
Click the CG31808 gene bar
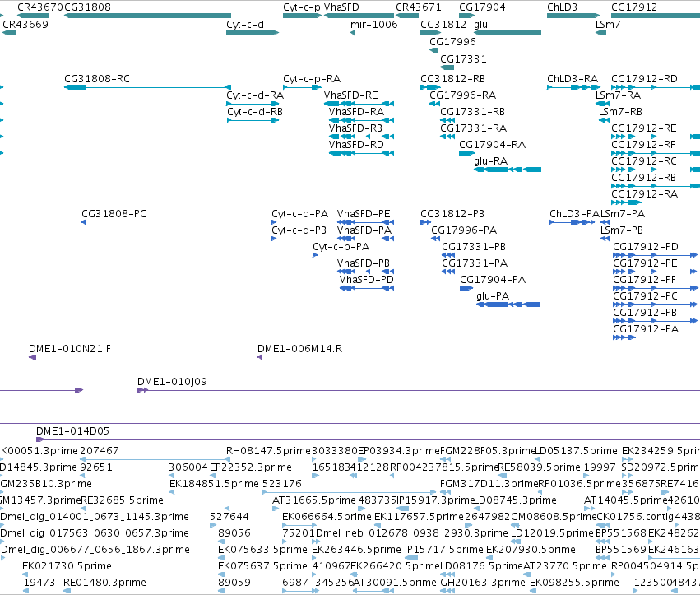[147, 16]
